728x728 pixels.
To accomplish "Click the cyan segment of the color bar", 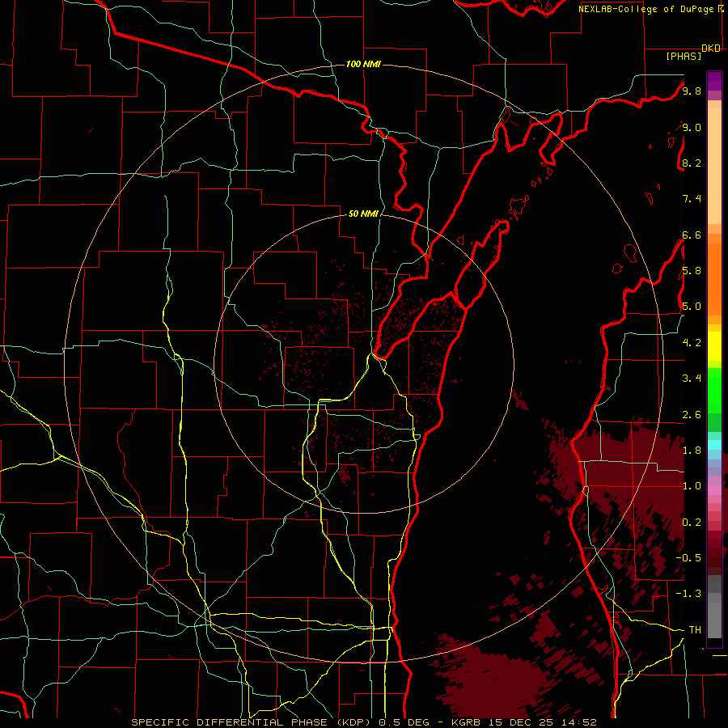I will (x=714, y=445).
